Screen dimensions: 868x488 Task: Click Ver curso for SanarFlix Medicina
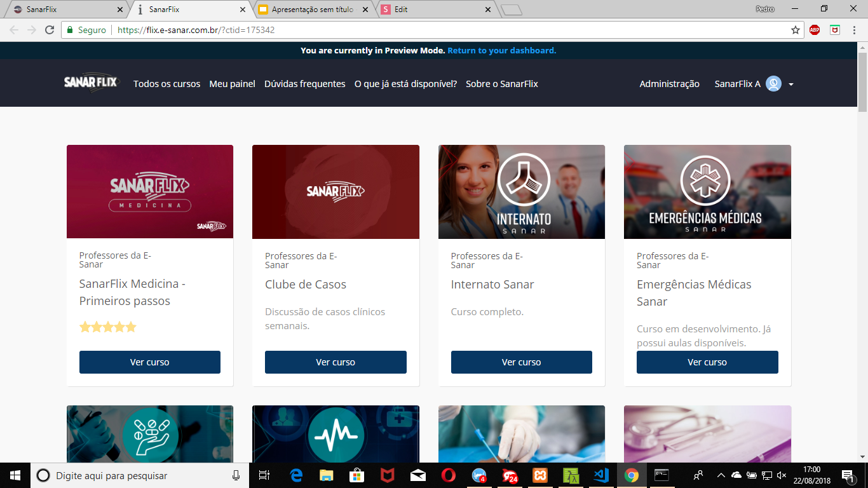[x=150, y=362]
